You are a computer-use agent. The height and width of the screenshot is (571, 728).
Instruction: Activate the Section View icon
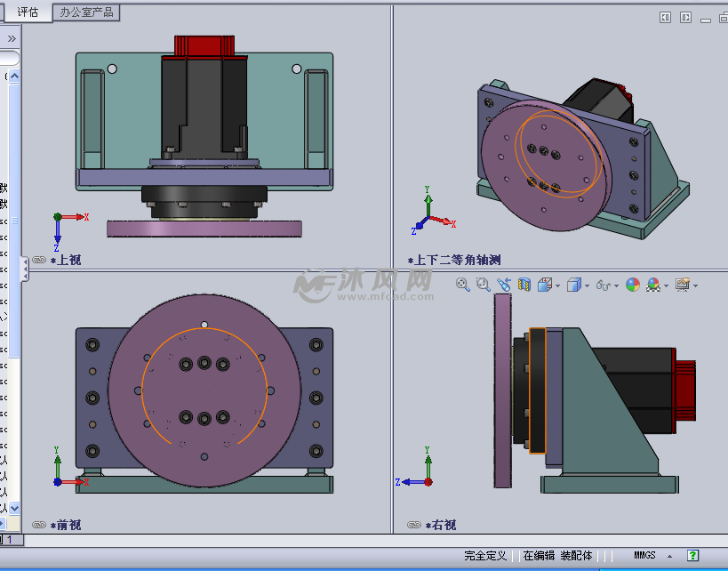pyautogui.click(x=524, y=285)
